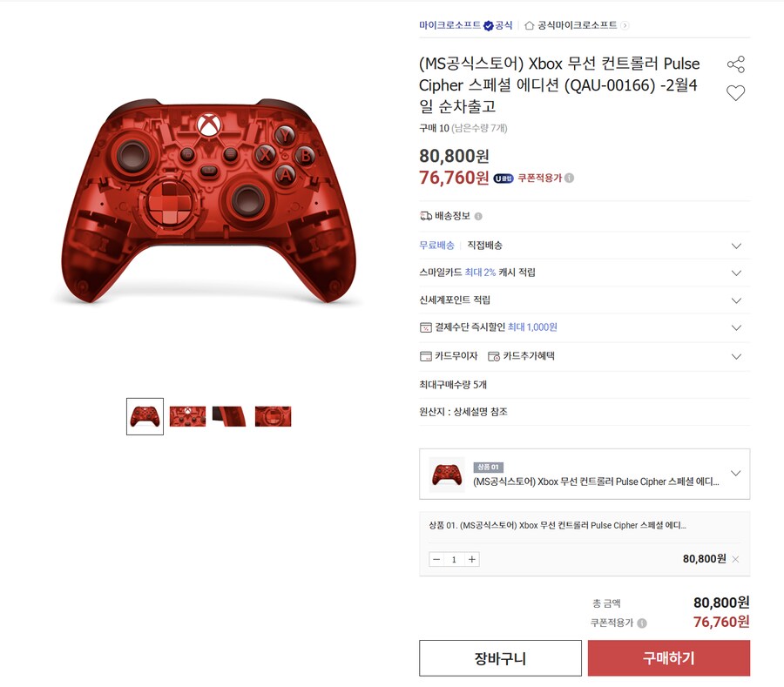Remove the item using the X mark
The width and height of the screenshot is (784, 687).
tap(734, 559)
